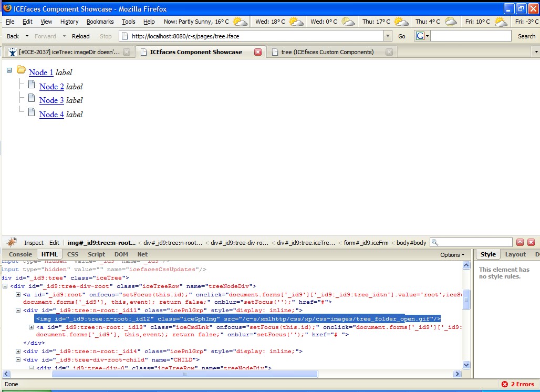The width and height of the screenshot is (540, 392).
Task: Open the File menu
Action: [x=10, y=22]
